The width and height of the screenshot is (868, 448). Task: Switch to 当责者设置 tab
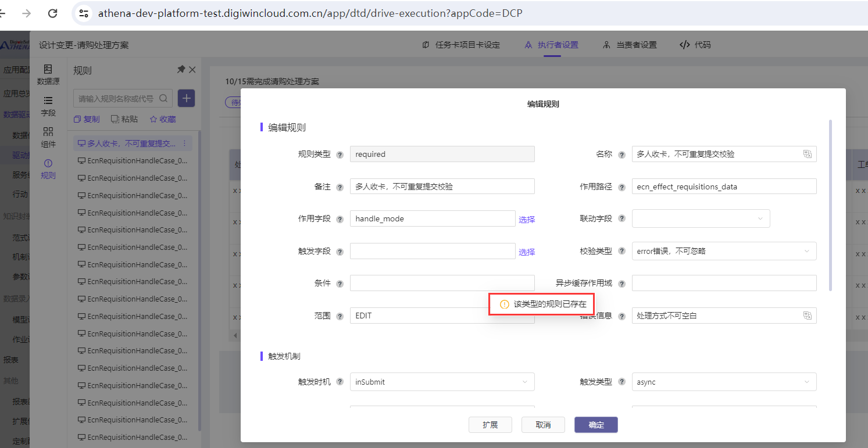[x=630, y=45]
